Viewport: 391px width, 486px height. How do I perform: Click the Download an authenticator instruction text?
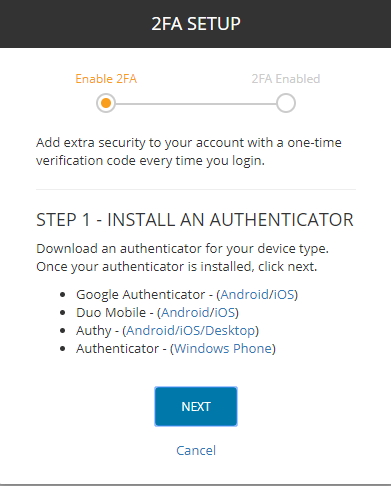[182, 257]
